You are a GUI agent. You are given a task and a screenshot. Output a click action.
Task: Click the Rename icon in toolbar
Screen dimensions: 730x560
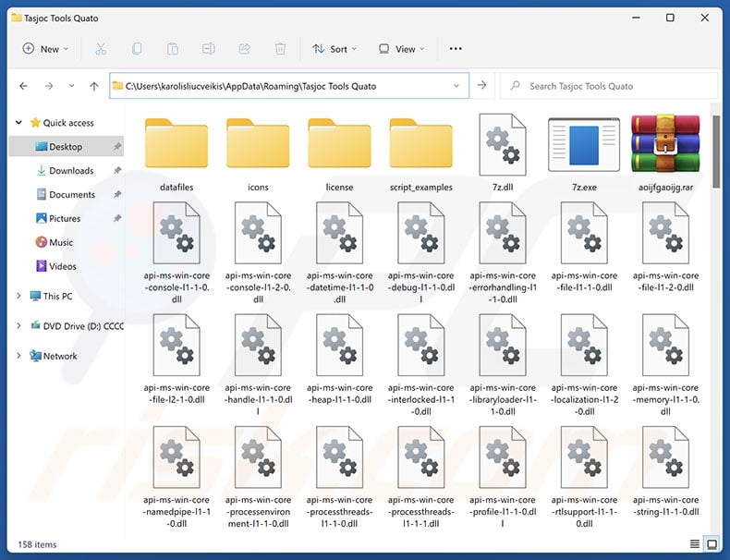[x=209, y=49]
